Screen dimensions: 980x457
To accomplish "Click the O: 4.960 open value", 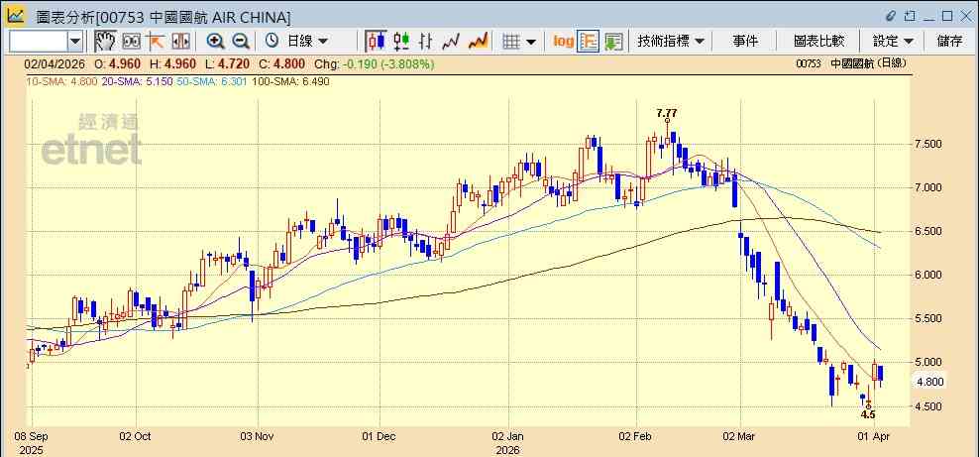I will (x=118, y=63).
